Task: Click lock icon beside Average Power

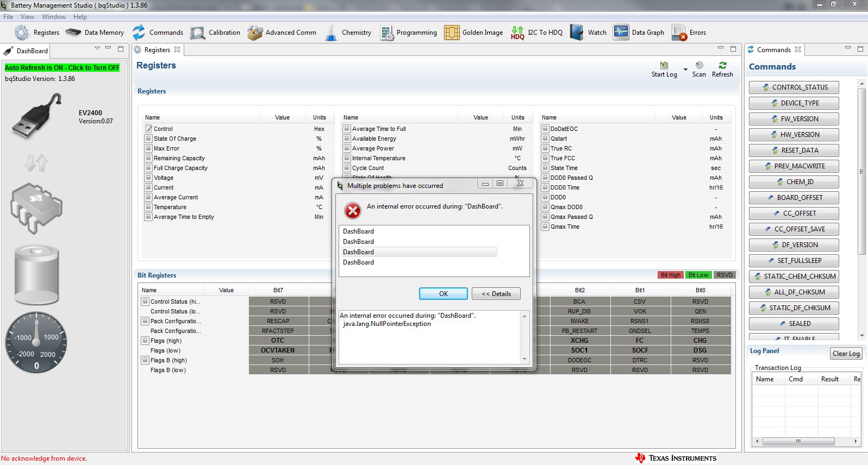Action: pos(347,148)
